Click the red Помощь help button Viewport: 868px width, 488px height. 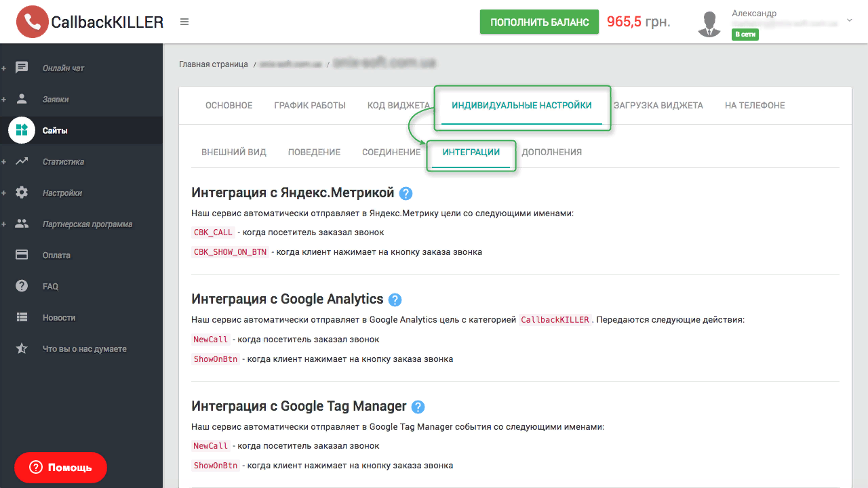(60, 468)
